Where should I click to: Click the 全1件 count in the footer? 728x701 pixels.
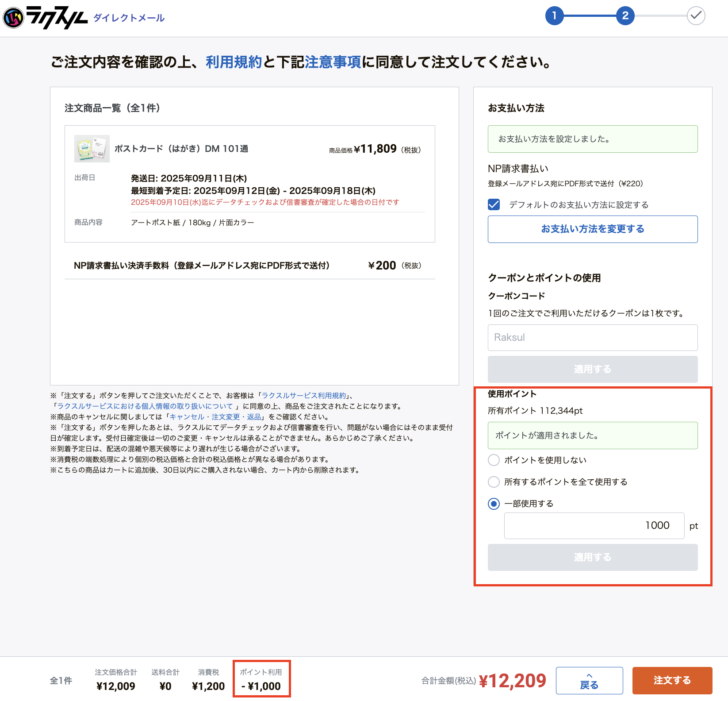[x=61, y=681]
